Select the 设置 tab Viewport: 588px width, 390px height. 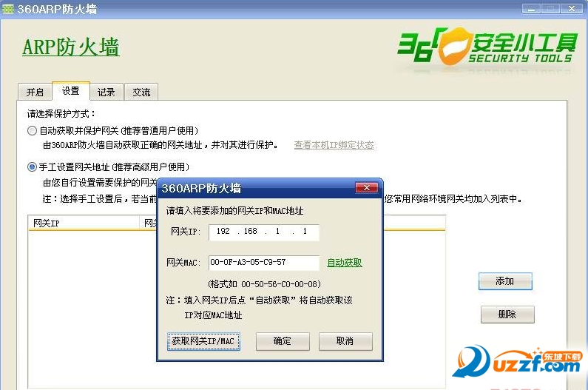71,91
